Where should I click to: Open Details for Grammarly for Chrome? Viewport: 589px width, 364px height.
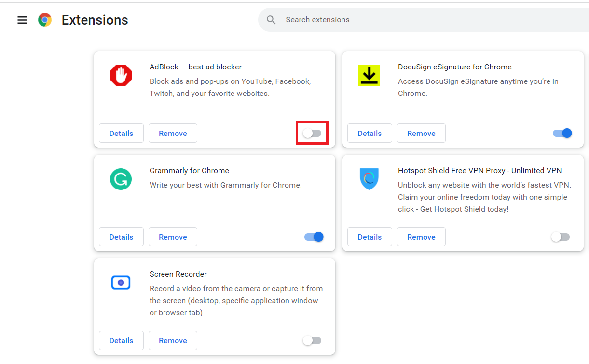point(121,237)
